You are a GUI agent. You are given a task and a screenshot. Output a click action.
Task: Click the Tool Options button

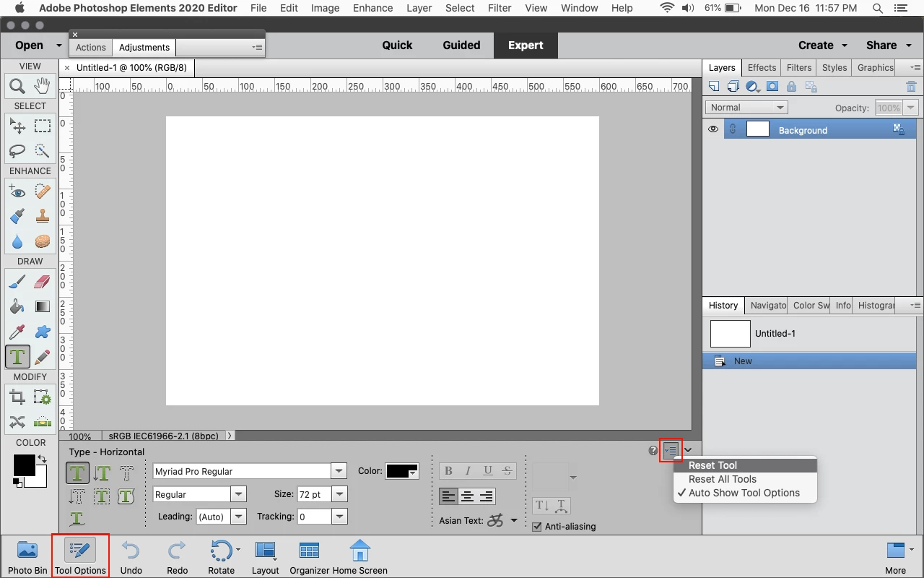coord(80,556)
